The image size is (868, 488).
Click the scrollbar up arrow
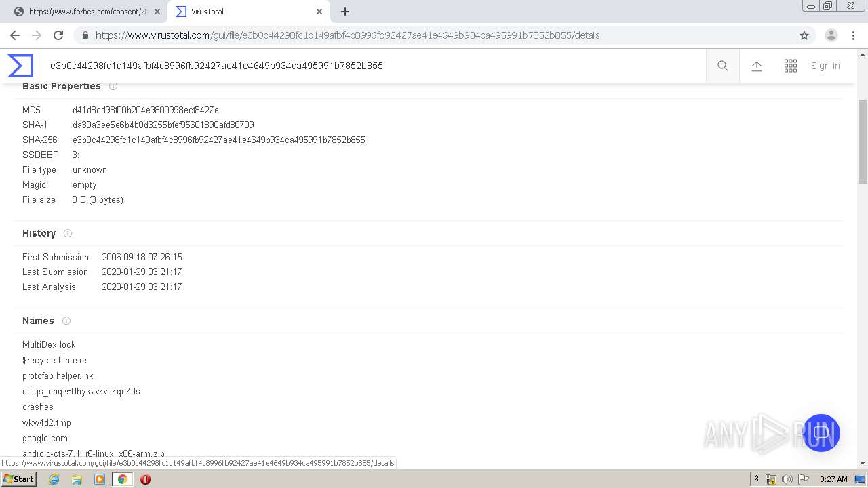coord(863,54)
